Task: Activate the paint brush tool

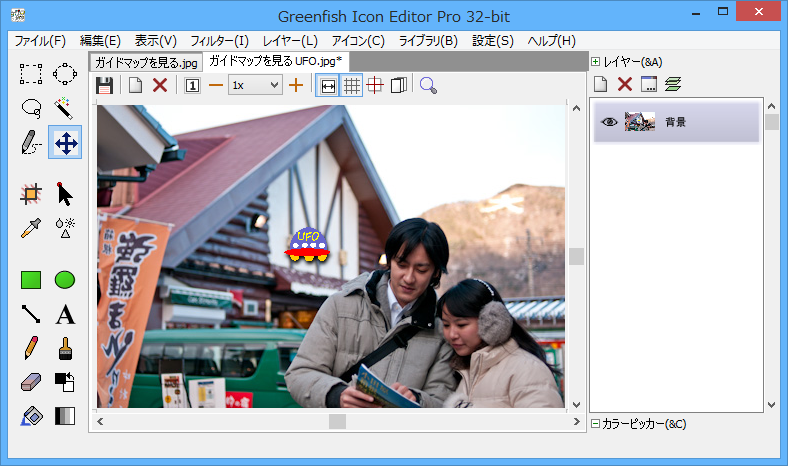Action: coord(65,348)
